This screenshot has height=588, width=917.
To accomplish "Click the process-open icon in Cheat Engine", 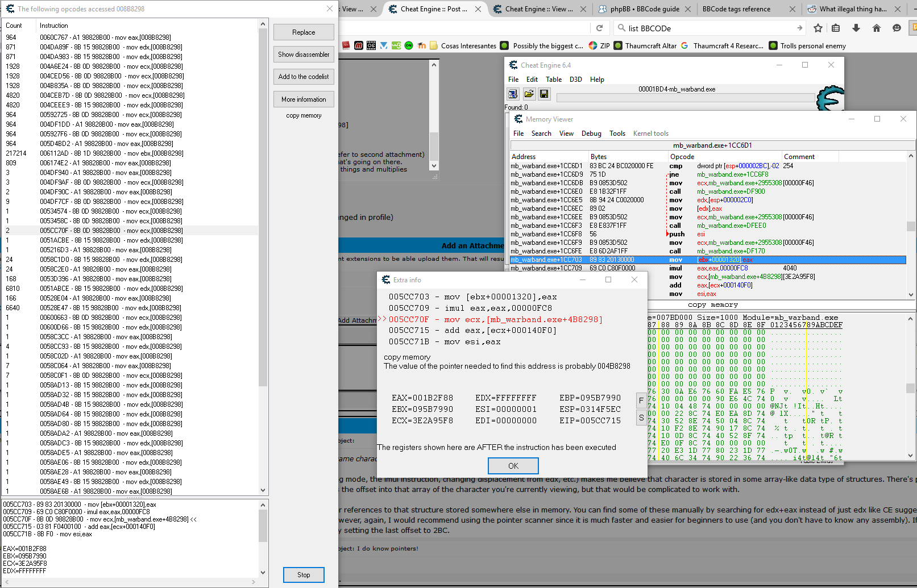I will [513, 94].
